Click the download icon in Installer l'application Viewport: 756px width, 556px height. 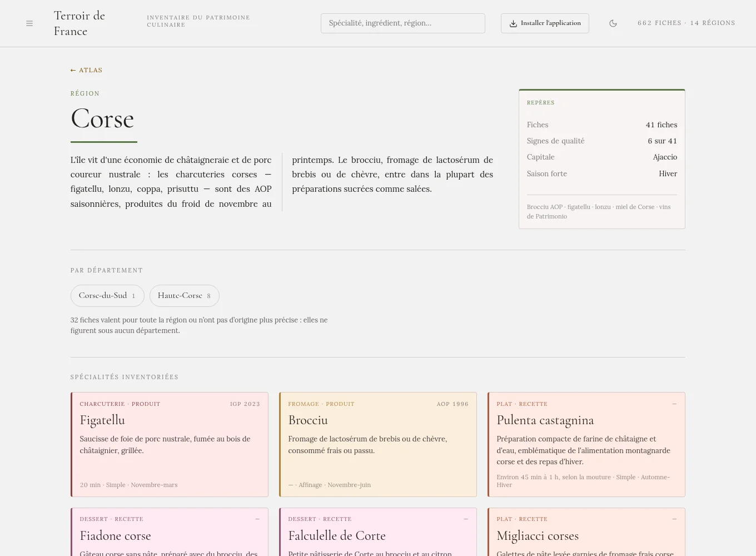[x=513, y=23]
